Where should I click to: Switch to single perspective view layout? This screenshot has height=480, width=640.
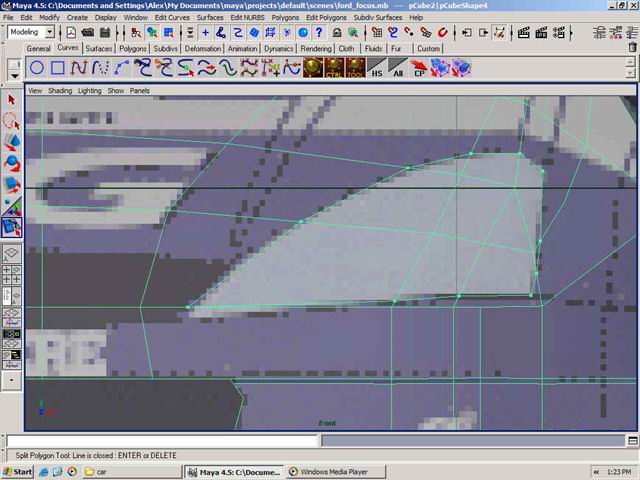[12, 254]
